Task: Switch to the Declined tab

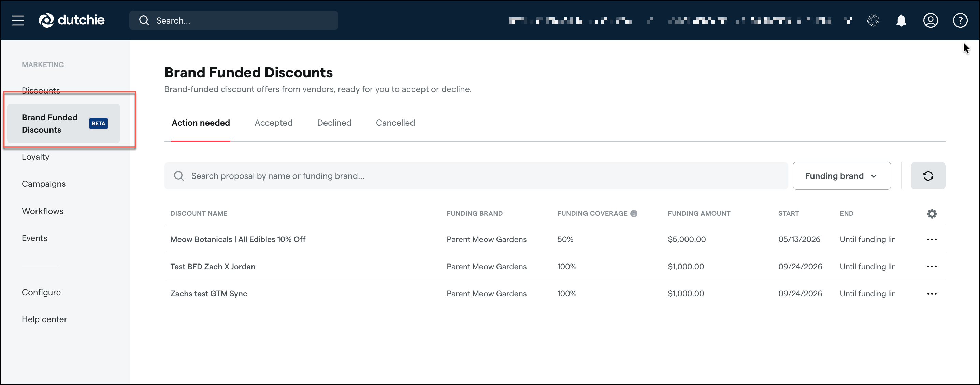Action: point(334,123)
